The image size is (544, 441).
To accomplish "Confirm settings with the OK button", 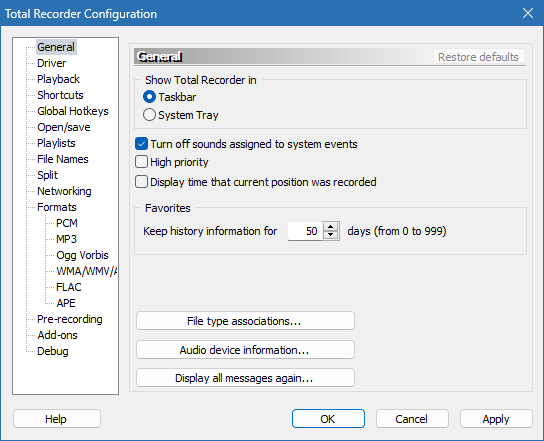I will pos(328,418).
